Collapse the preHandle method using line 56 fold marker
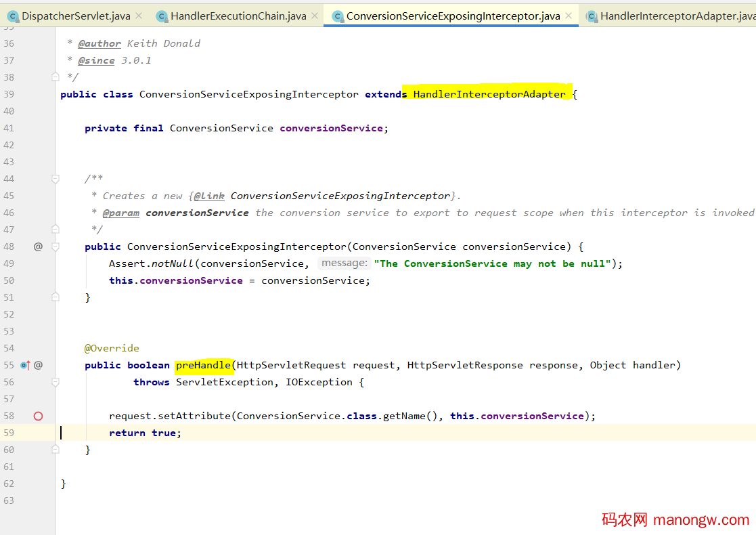 tap(55, 382)
